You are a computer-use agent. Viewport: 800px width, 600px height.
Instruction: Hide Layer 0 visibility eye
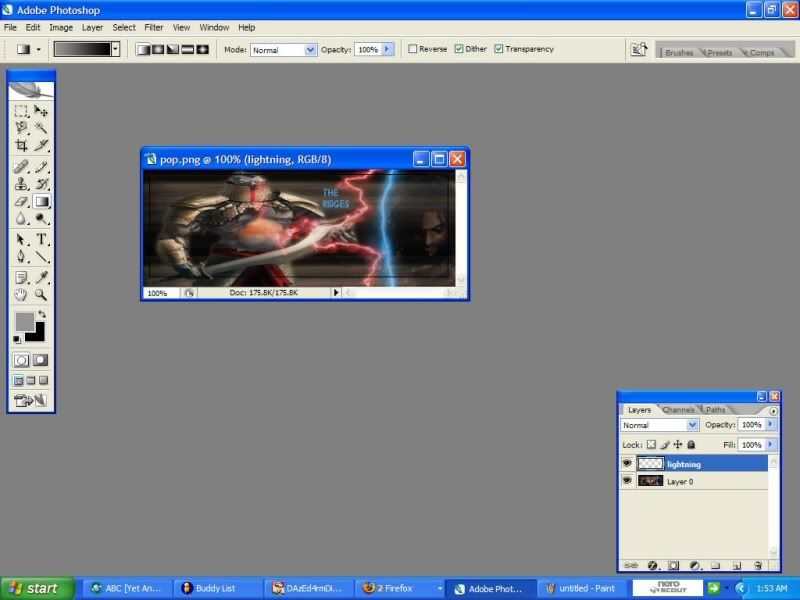(627, 481)
